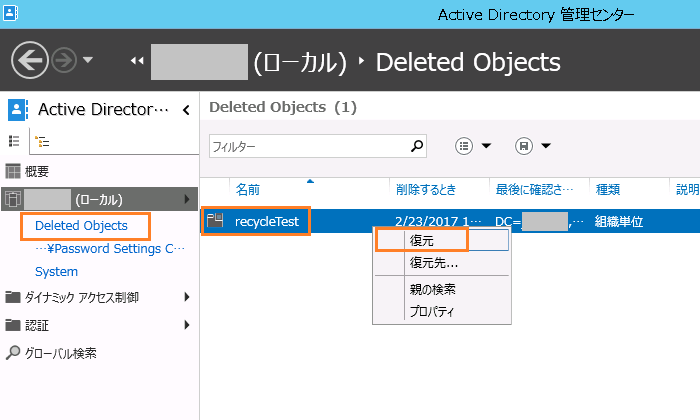700x420 pixels.
Task: Open breadcrumb arrow before Deleted Objects
Action: [361, 61]
